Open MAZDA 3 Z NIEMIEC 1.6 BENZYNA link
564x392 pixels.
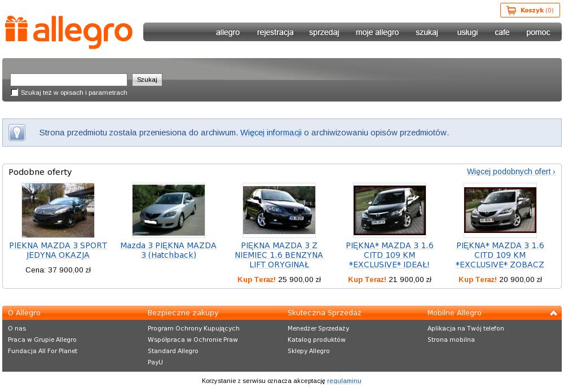point(279,255)
